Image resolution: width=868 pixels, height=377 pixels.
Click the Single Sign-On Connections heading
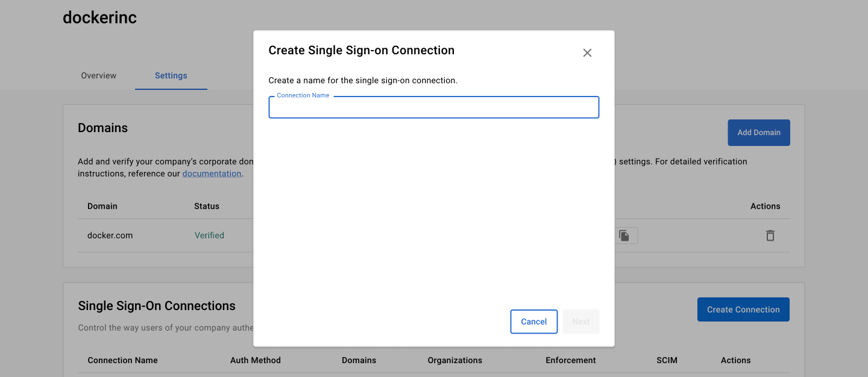pyautogui.click(x=157, y=306)
